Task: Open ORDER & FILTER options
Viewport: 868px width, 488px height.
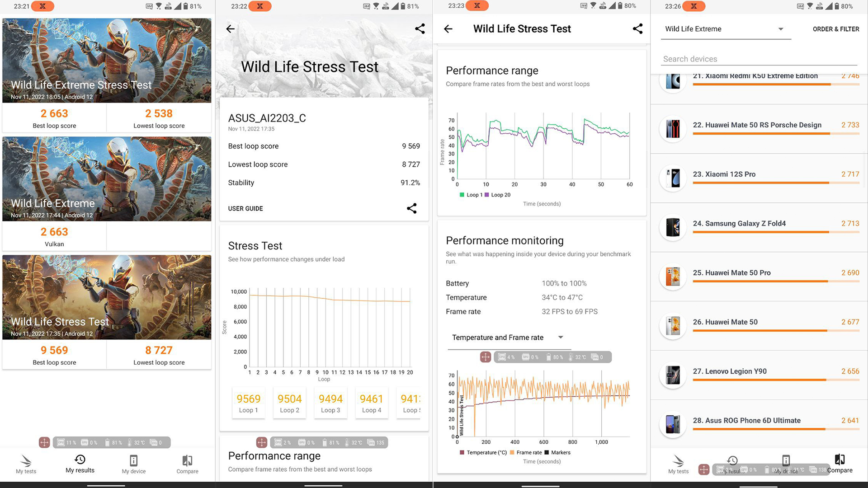Action: pyautogui.click(x=836, y=29)
